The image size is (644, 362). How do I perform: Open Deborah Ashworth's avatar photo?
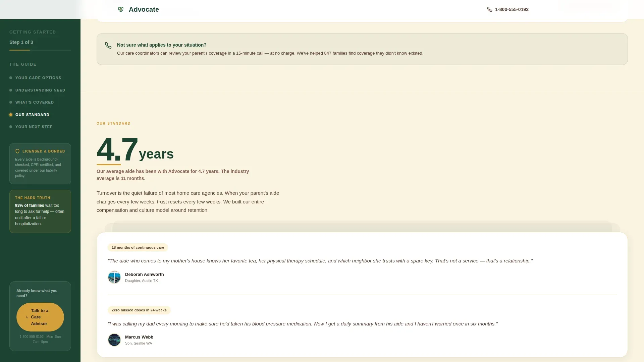(114, 277)
